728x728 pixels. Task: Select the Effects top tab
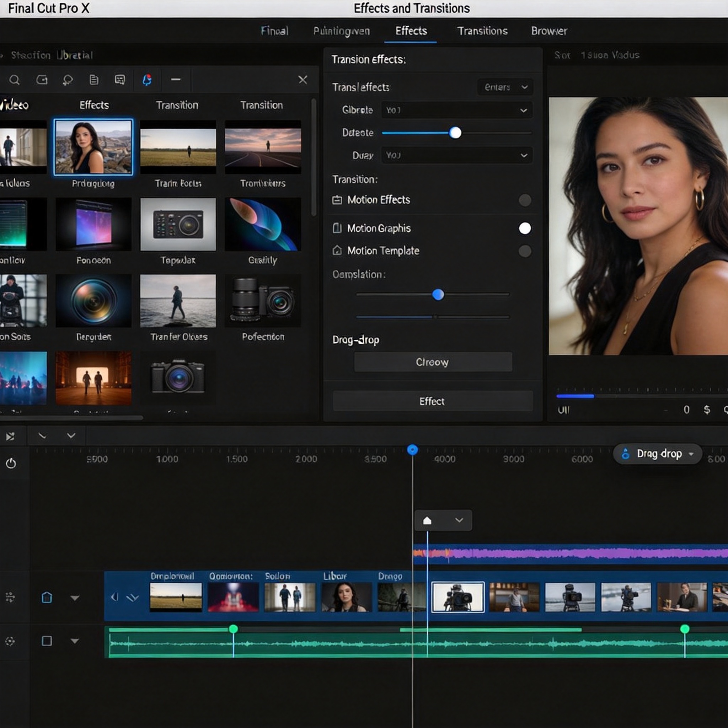(411, 31)
